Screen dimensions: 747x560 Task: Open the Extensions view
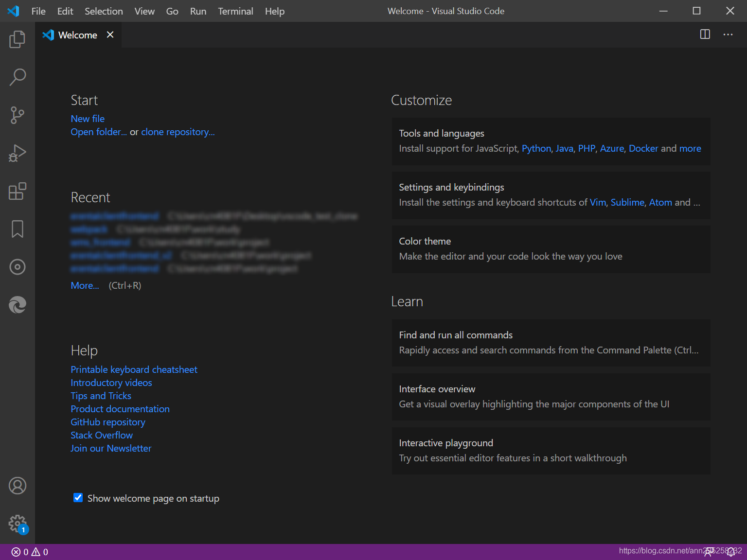[18, 191]
